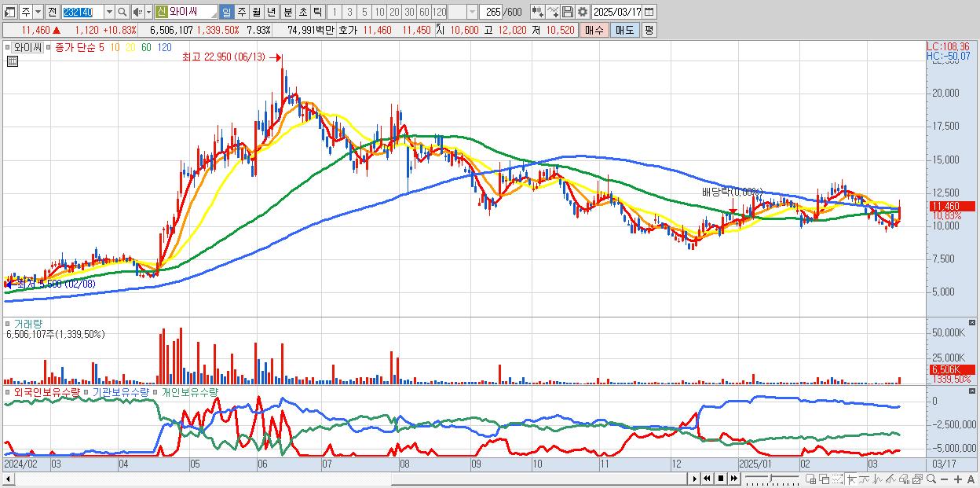The width and height of the screenshot is (980, 488).
Task: Choose interval button 120
Action: [439, 12]
